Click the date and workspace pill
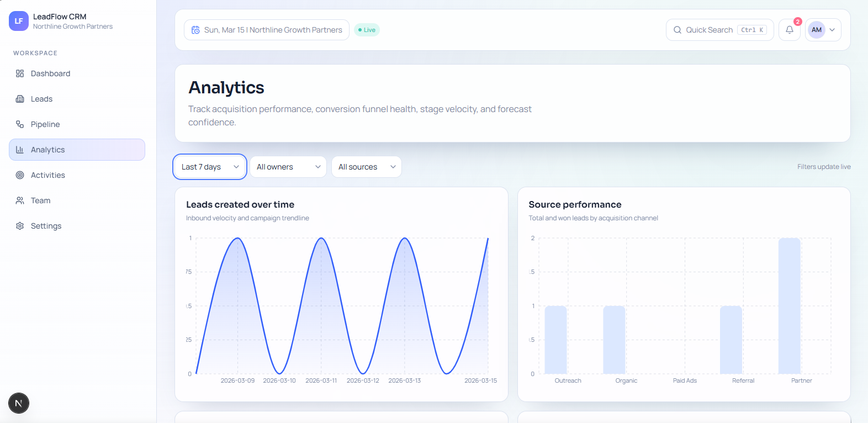This screenshot has width=868, height=423. point(267,30)
